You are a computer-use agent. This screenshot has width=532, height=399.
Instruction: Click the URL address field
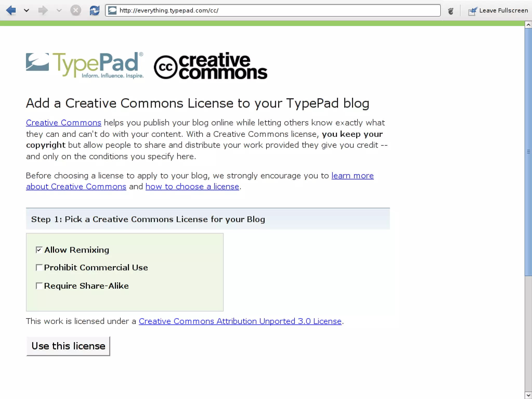point(273,10)
